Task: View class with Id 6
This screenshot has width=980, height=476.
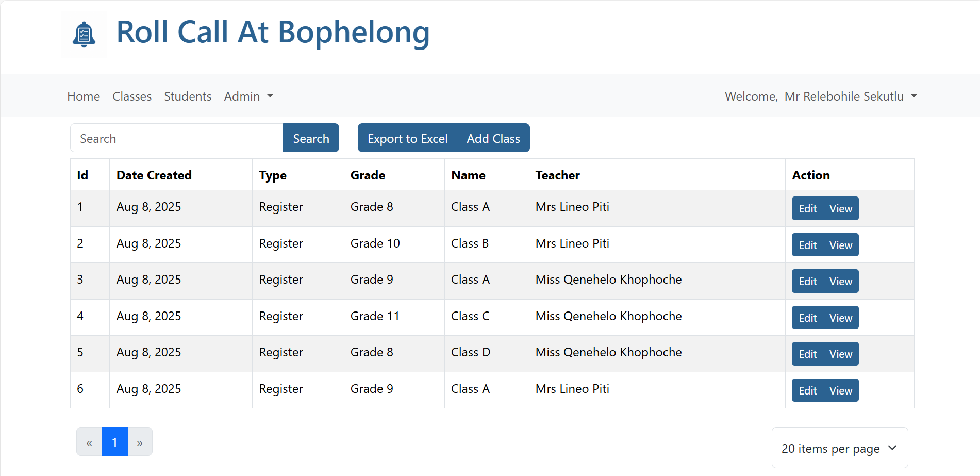Action: point(840,391)
